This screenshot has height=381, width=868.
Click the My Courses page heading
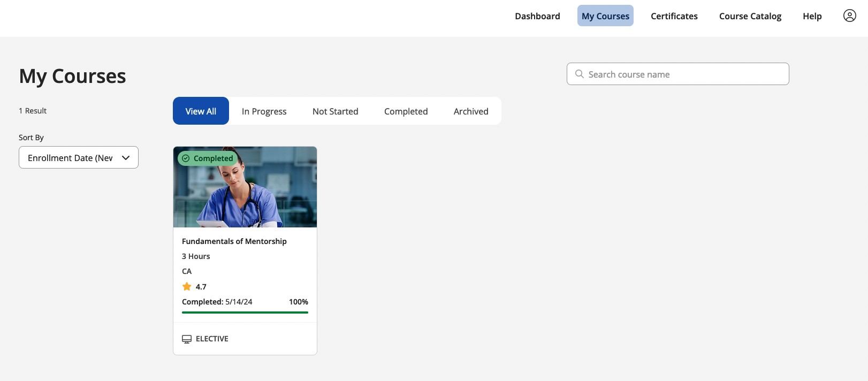tap(72, 76)
